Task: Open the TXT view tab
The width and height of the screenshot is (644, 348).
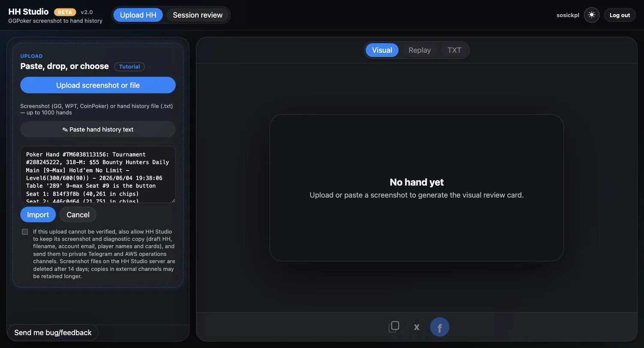Action: (x=454, y=50)
